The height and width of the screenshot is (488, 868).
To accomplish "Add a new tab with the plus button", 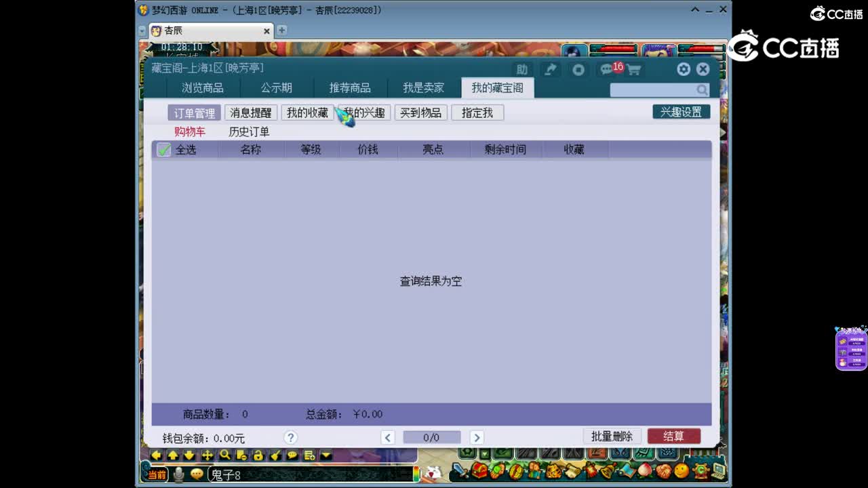I will pos(282,30).
